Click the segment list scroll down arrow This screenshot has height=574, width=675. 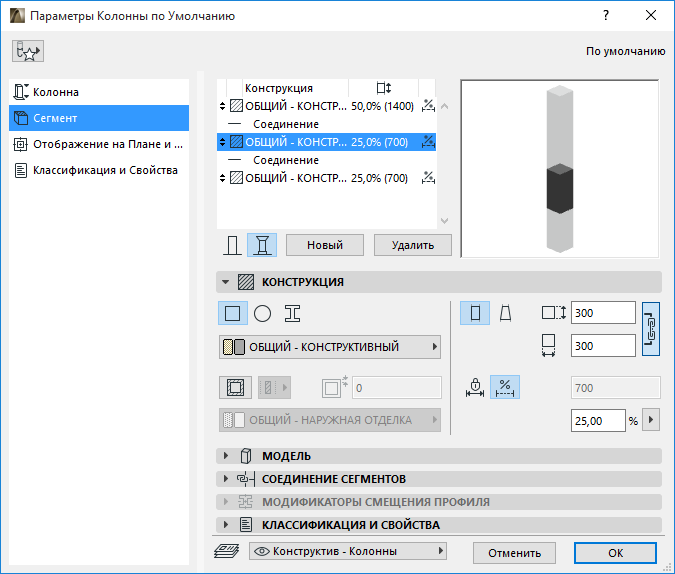445,221
